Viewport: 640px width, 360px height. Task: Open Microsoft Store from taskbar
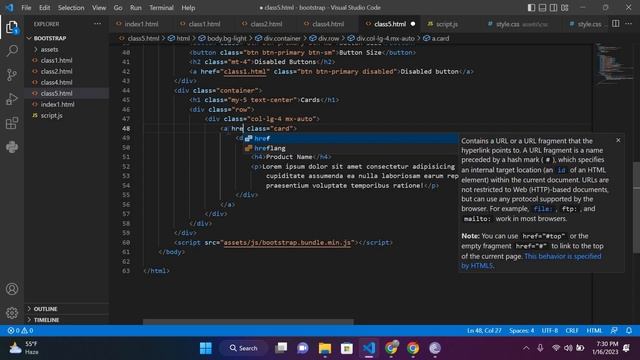click(347, 348)
